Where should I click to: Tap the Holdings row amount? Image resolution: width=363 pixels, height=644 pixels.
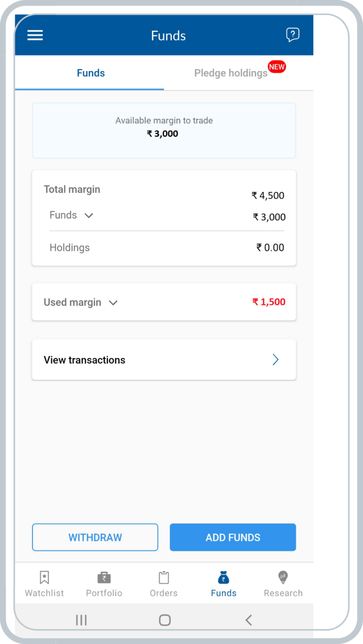(x=270, y=247)
